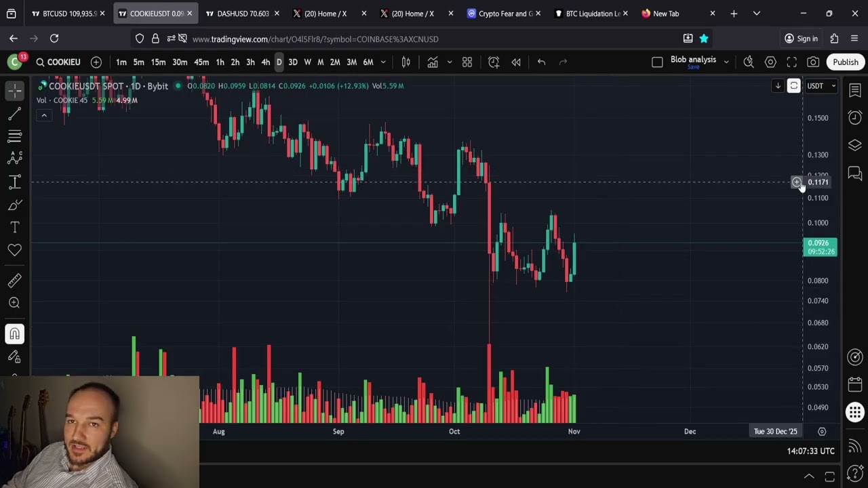Toggle magnet mode in left toolbar
Image resolution: width=868 pixels, height=488 pixels.
pos(15,333)
